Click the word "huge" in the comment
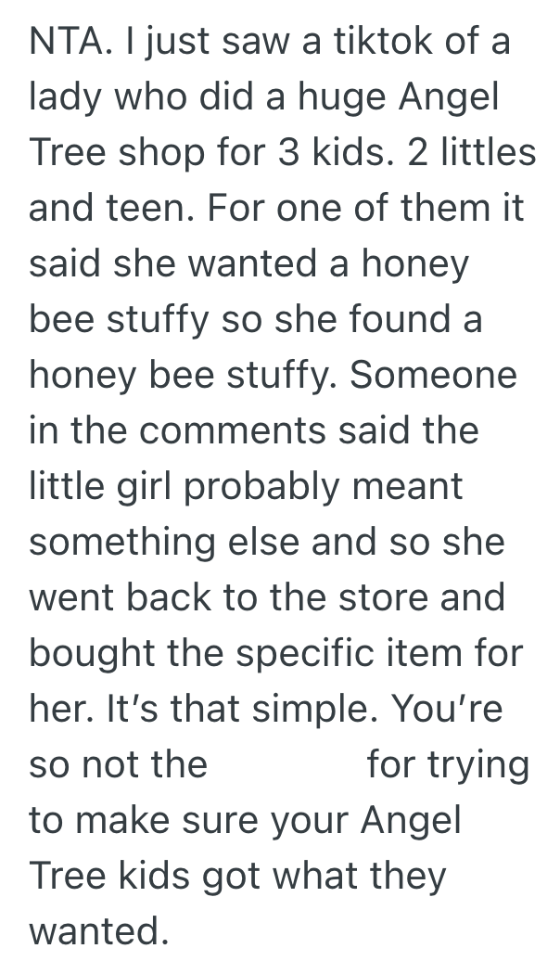 [x=306, y=98]
